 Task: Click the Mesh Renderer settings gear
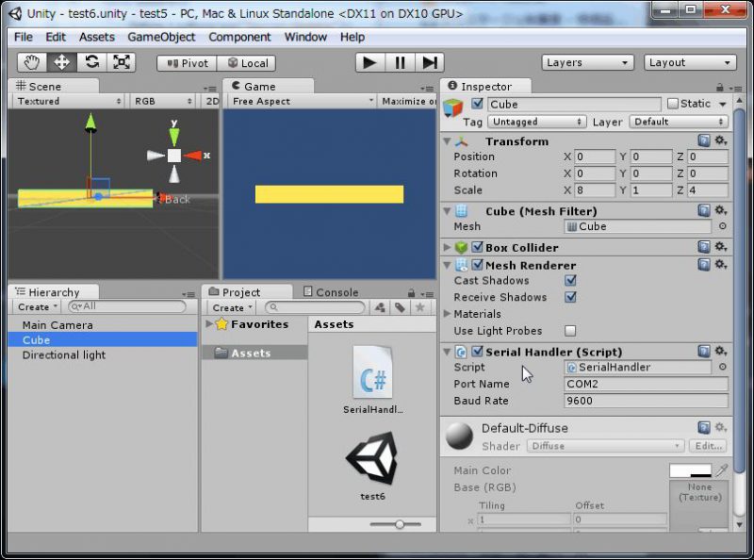(720, 265)
